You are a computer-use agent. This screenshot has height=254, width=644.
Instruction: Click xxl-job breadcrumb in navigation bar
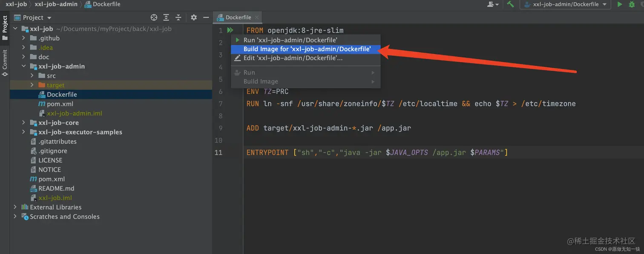pyautogui.click(x=16, y=4)
